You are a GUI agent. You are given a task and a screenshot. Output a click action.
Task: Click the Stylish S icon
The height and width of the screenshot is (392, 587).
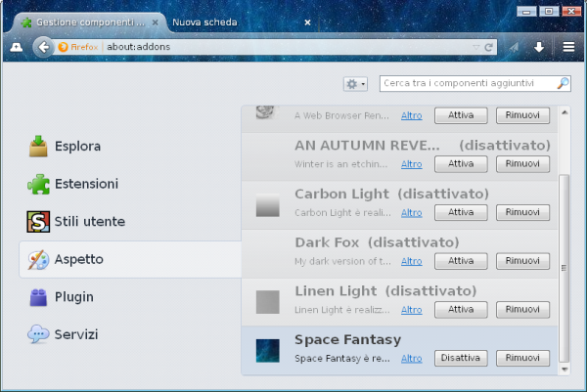click(x=38, y=222)
